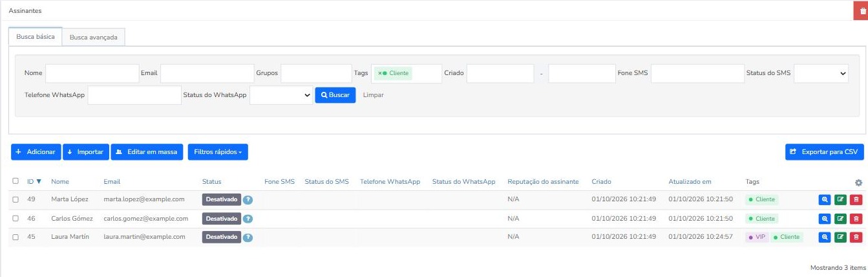Click the email laura.martin@example.com
This screenshot has height=277, width=868.
144,238
